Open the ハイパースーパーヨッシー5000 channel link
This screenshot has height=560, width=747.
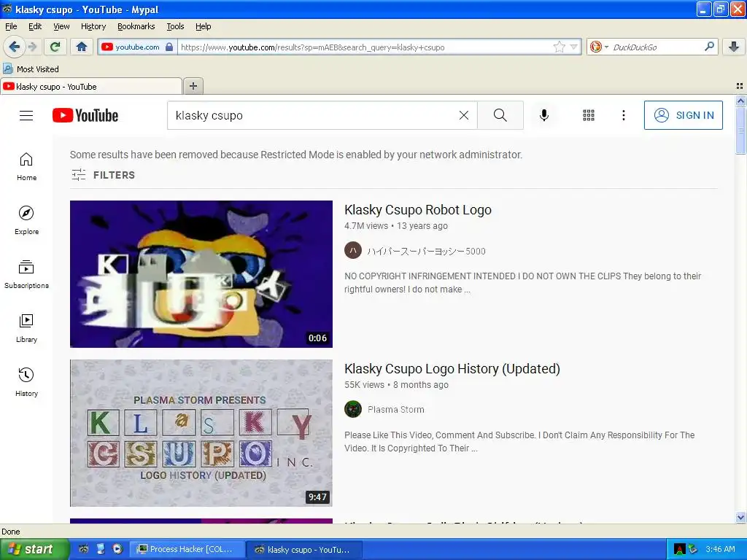tap(426, 251)
